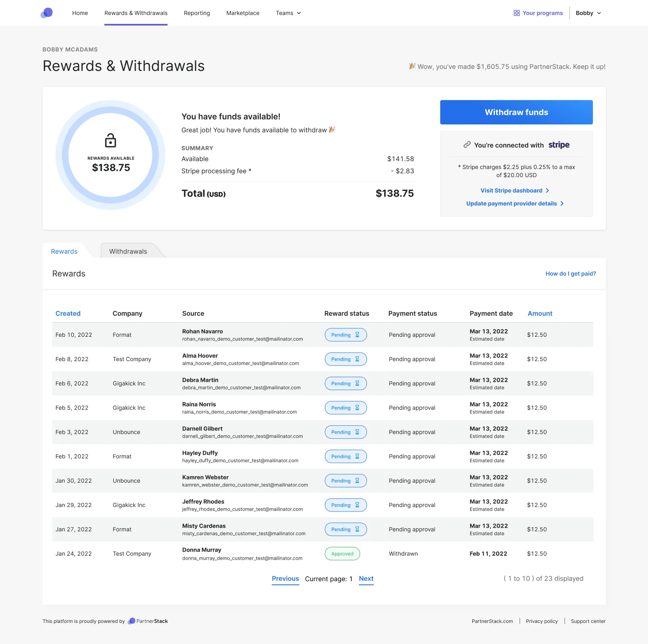Select the Rewards tab

pos(64,251)
